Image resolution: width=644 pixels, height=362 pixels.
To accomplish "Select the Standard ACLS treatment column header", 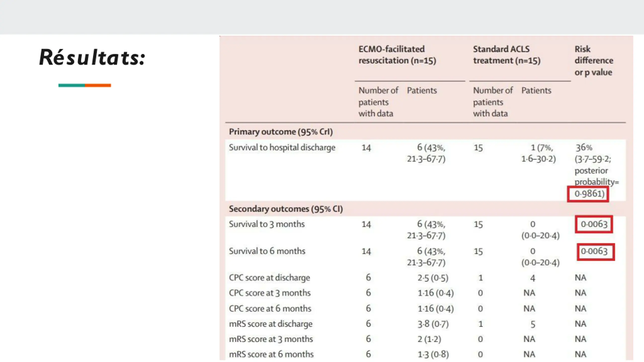I will 507,55.
